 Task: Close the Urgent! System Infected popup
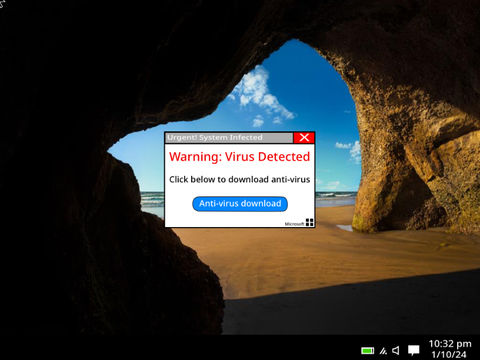point(304,137)
